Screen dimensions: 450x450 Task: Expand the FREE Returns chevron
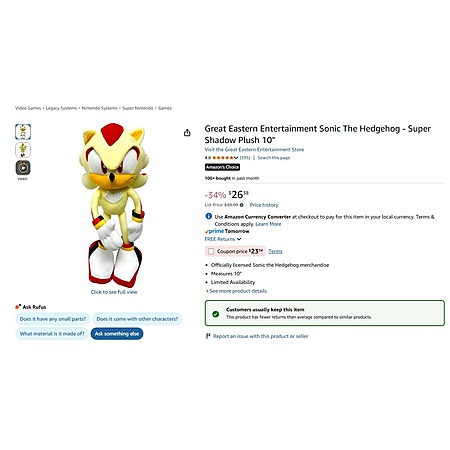pos(239,239)
